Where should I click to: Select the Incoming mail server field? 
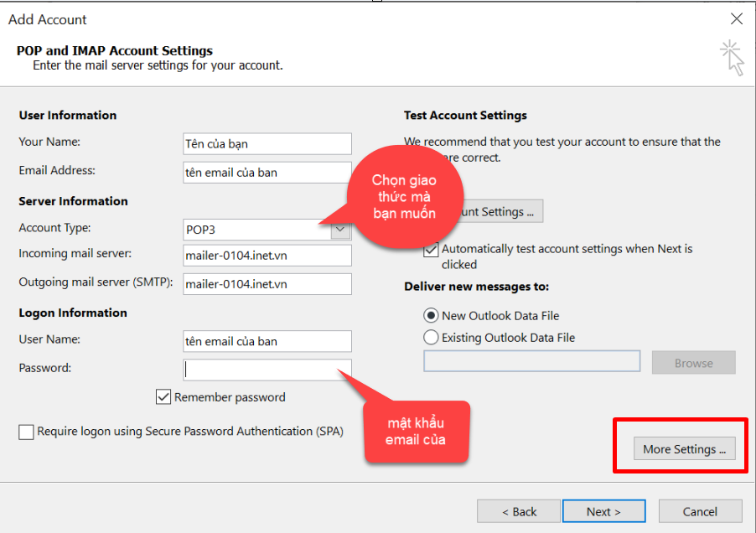coord(267,256)
